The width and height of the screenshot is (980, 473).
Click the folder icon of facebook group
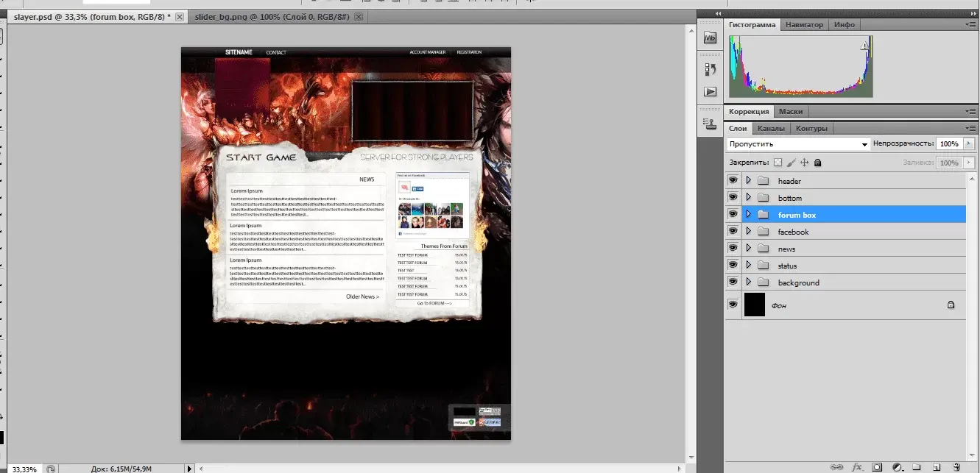point(763,232)
